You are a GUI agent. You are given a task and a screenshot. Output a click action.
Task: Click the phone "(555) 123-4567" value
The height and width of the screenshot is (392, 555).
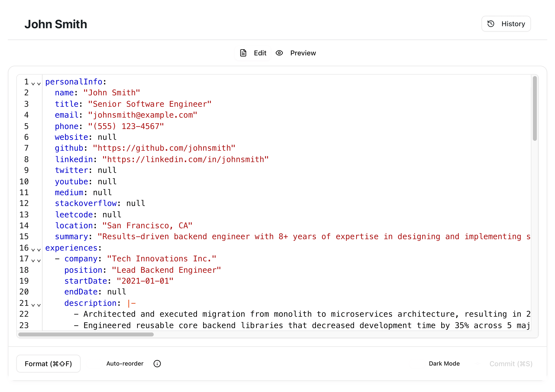tap(126, 126)
